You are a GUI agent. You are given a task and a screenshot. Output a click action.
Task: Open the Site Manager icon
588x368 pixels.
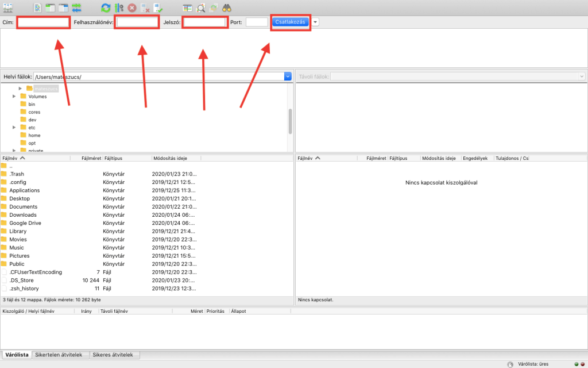[x=8, y=7]
